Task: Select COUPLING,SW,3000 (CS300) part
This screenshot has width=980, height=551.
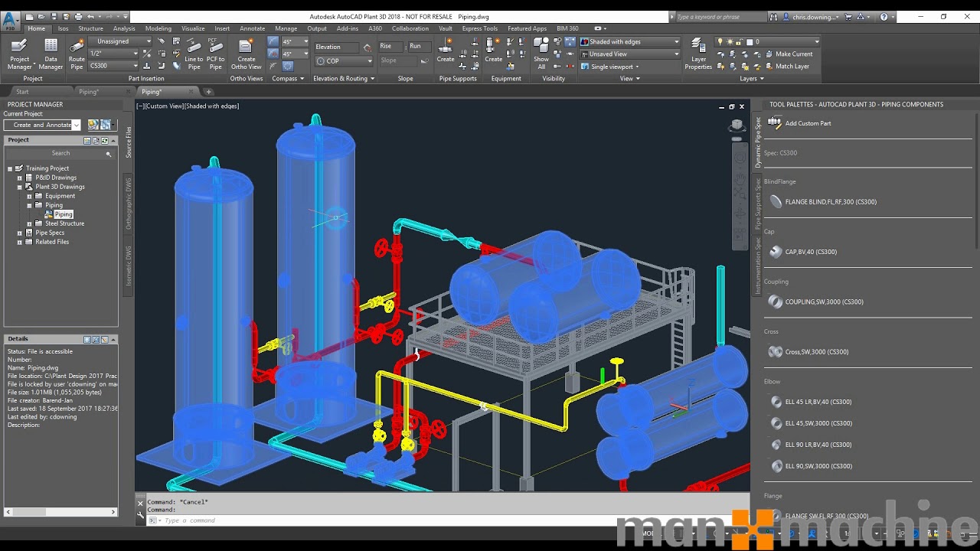Action: [816, 302]
